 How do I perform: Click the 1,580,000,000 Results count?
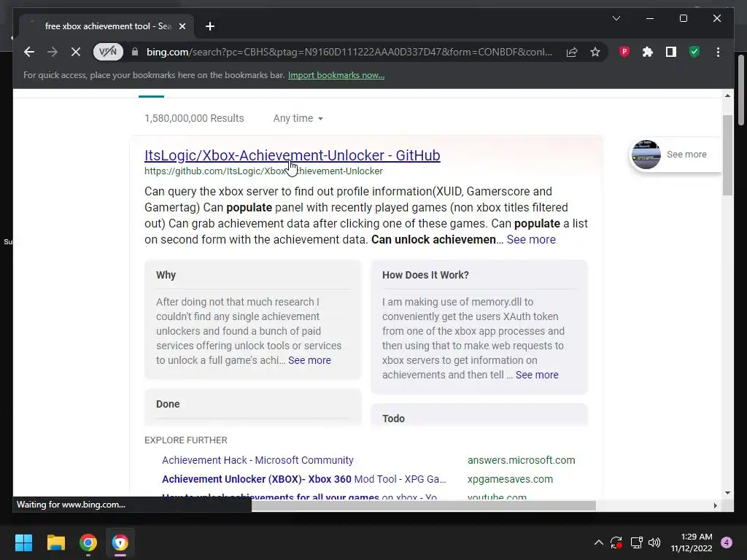pos(194,118)
